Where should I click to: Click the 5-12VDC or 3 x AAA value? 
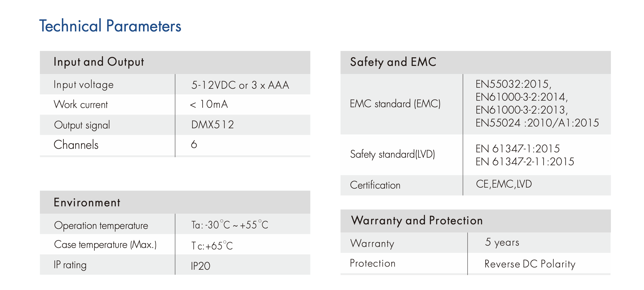tap(240, 85)
